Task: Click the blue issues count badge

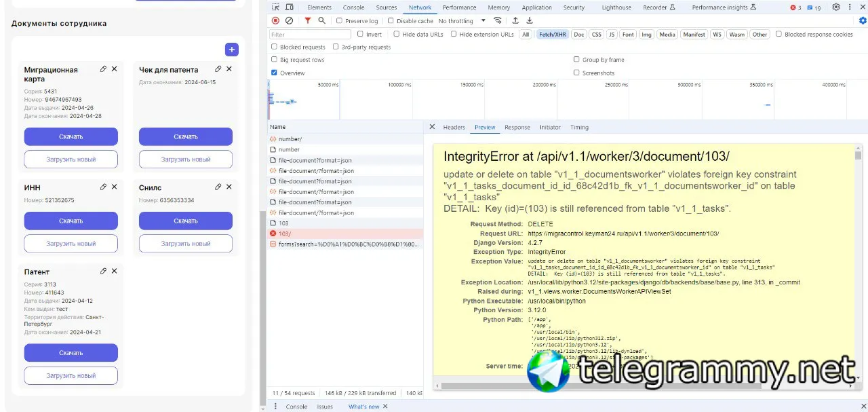Action: pos(814,7)
